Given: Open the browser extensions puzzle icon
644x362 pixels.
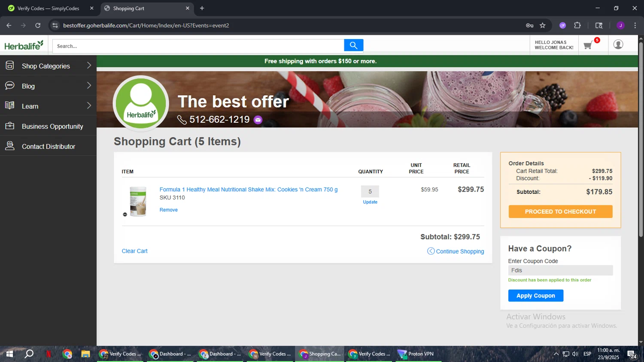Looking at the screenshot, I should 577,25.
